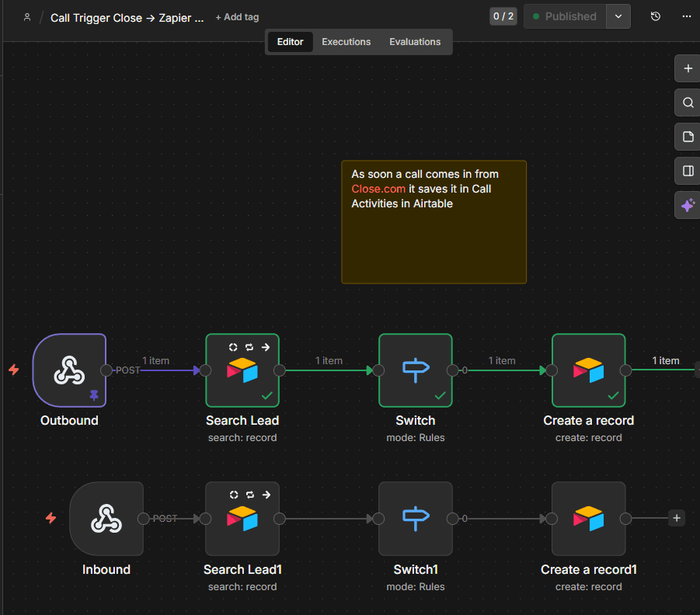Click Search Lead output connector
This screenshot has width=700, height=615.
click(x=280, y=370)
